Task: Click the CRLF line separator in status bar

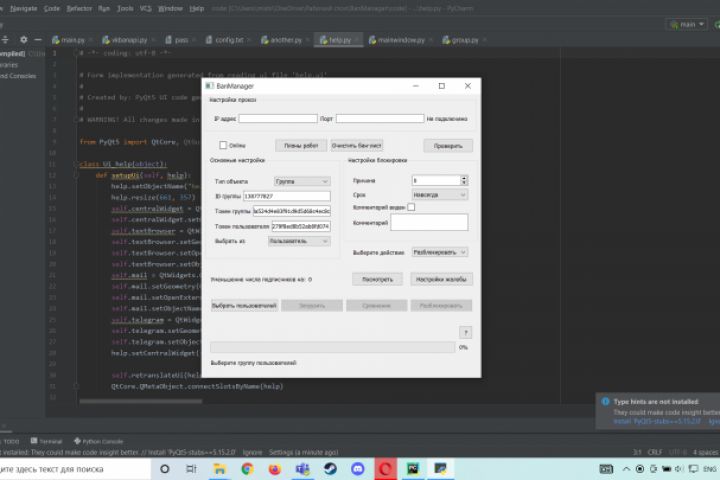Action: tap(654, 452)
